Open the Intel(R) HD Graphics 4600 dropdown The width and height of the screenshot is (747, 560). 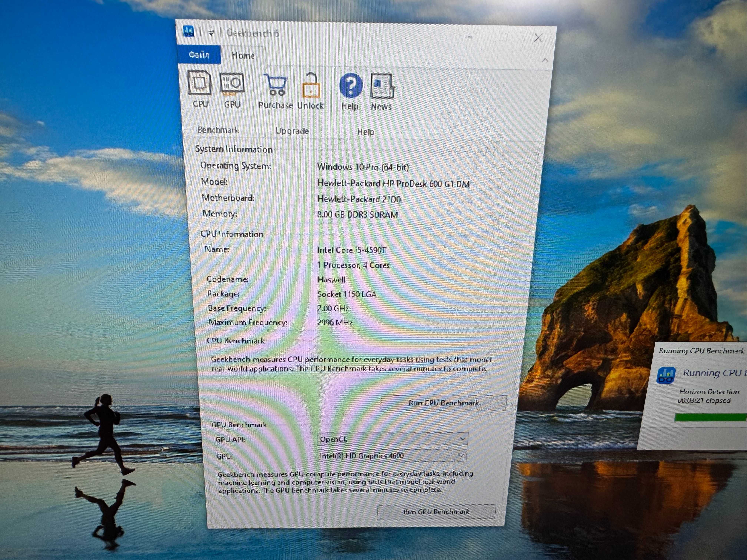click(x=392, y=456)
